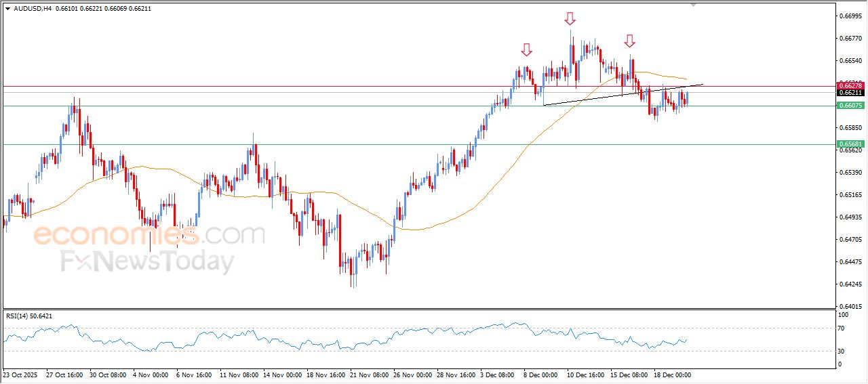Select the black 0.66211 current price label
This screenshot has height=384, width=868.
tap(850, 92)
